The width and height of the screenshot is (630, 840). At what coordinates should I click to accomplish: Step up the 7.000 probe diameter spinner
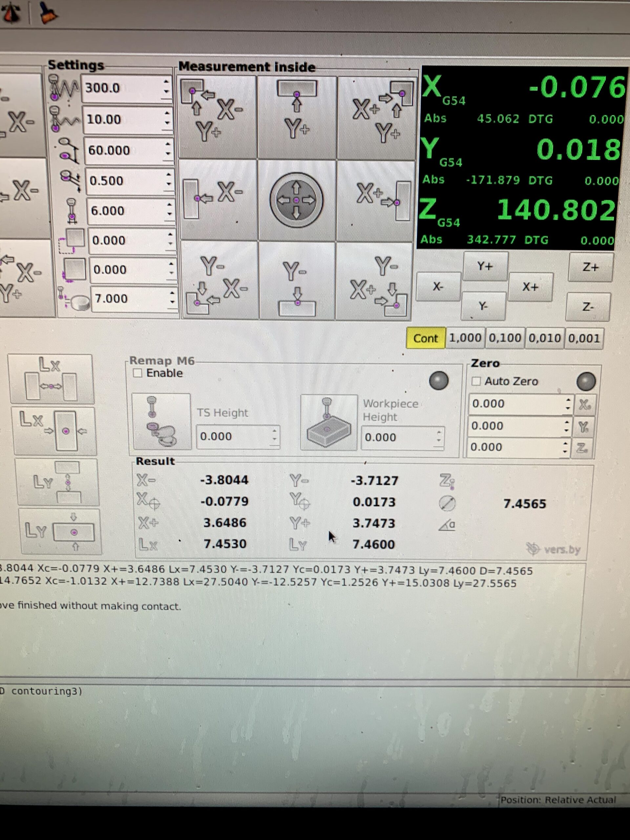click(x=172, y=293)
